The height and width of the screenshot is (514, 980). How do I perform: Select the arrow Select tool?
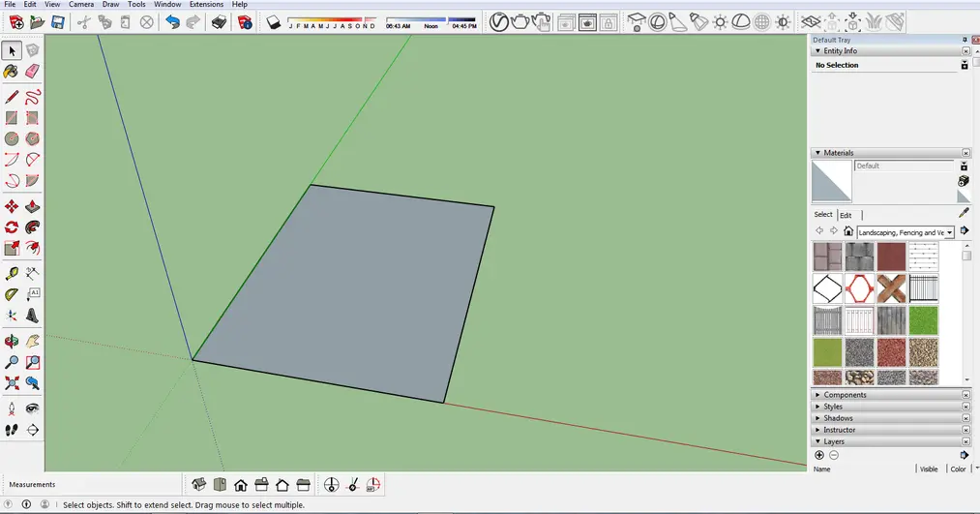coord(12,50)
